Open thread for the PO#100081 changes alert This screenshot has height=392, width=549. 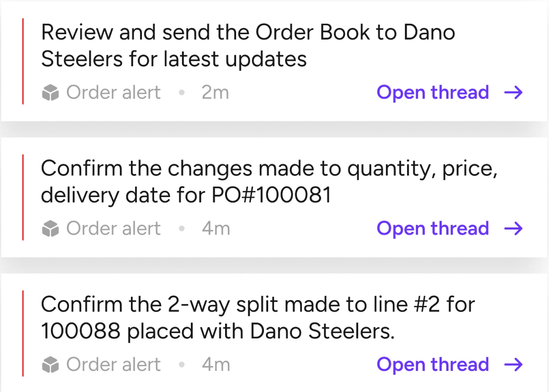[x=432, y=229]
